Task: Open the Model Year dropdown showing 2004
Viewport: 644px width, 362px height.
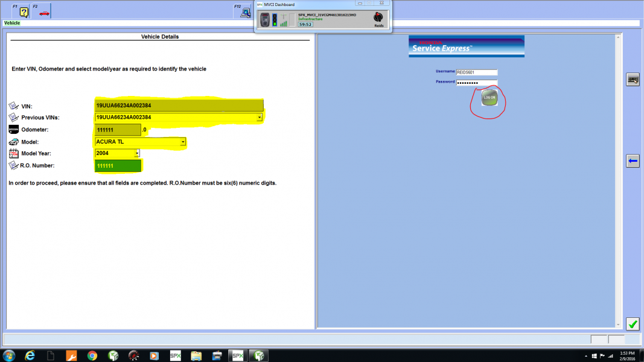Action: point(137,153)
